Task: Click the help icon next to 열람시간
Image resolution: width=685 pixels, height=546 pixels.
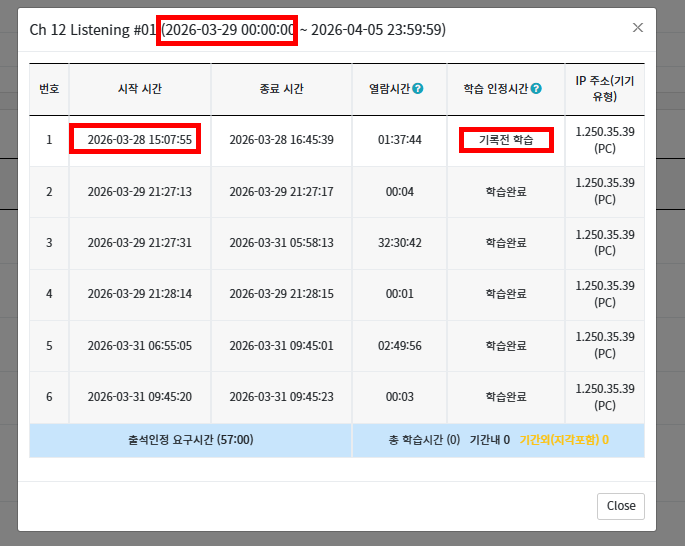Action: 418,89
